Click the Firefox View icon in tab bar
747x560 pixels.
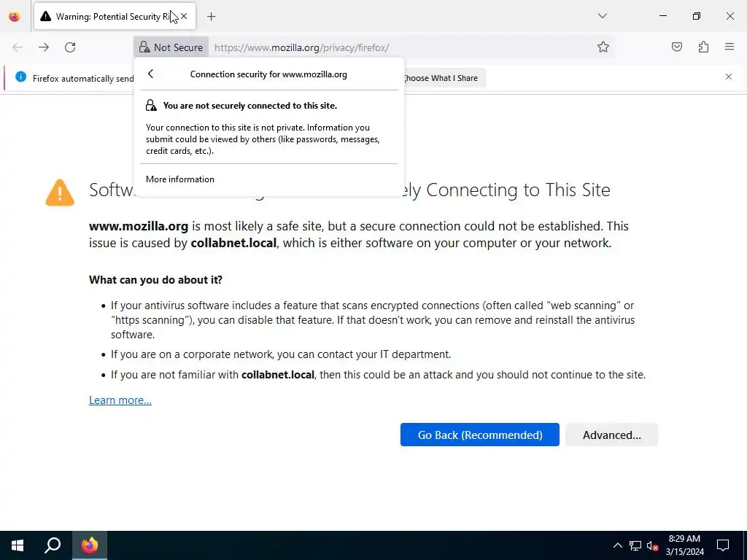[15, 17]
